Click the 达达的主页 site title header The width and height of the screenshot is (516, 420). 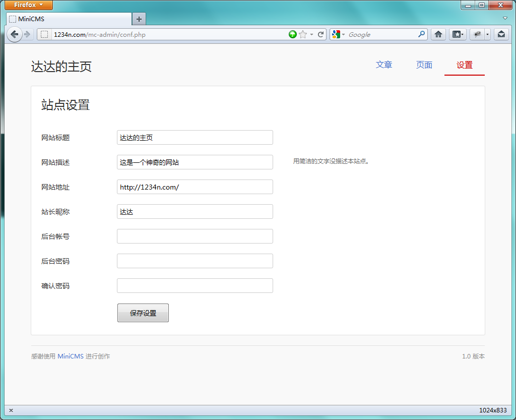pos(61,67)
